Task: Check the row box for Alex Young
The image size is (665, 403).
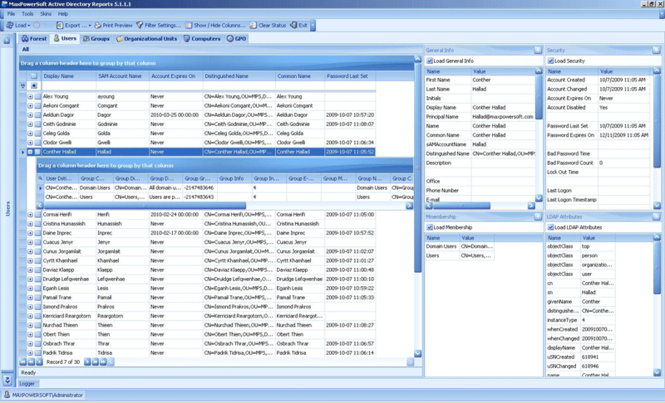Action: (x=38, y=97)
